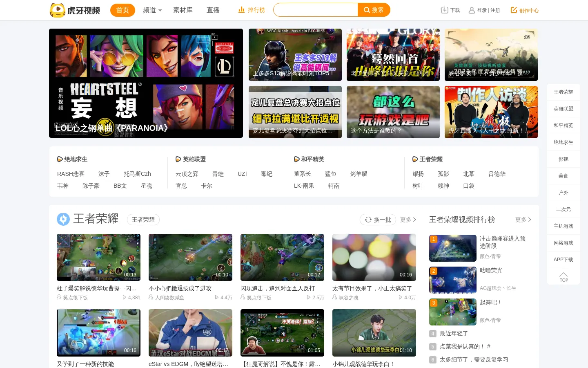This screenshot has height=368, width=588.
Task: Select 和平精英 in the side navigation
Action: 563,126
